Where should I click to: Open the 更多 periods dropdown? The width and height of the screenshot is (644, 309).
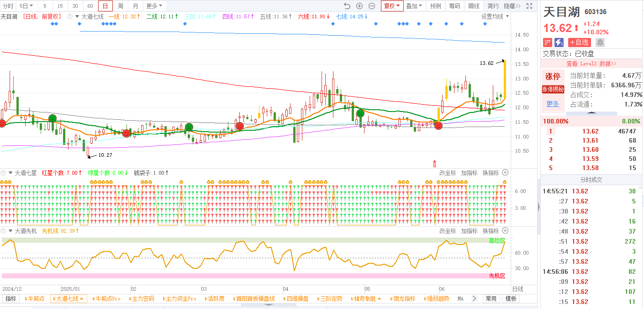click(154, 6)
